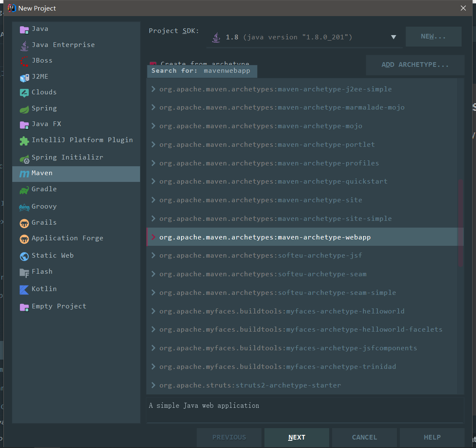Expand the maven-archetype-portlet node
This screenshot has height=448, width=476.
pos(153,145)
